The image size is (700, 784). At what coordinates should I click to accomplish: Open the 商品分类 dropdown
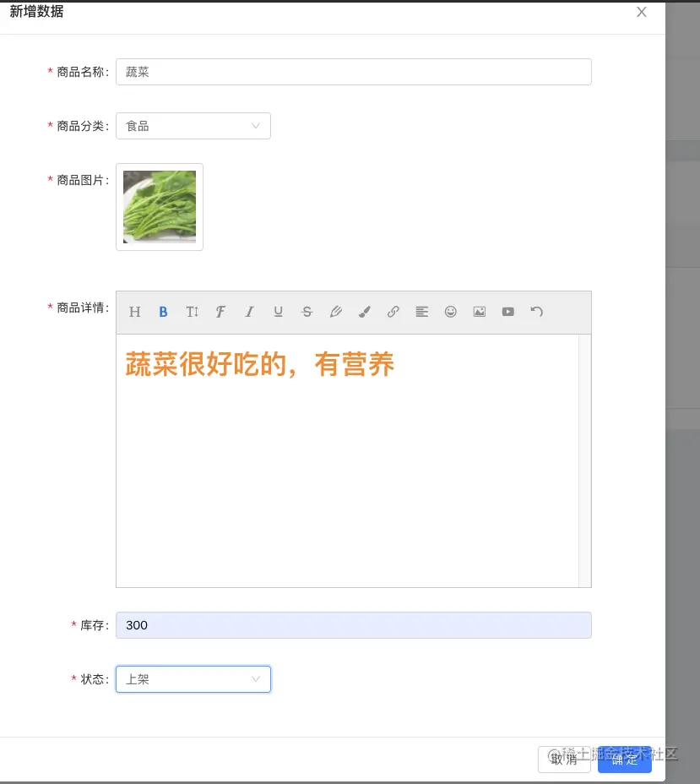pyautogui.click(x=193, y=126)
